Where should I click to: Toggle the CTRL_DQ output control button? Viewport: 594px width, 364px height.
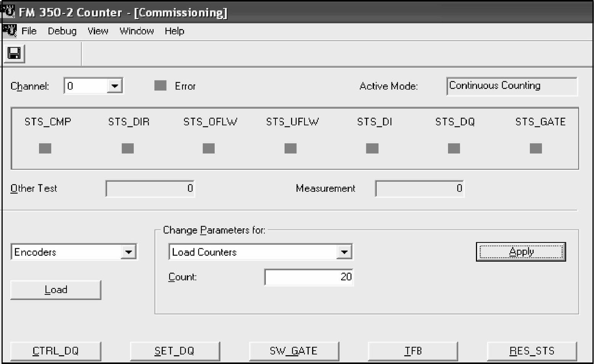coord(56,351)
